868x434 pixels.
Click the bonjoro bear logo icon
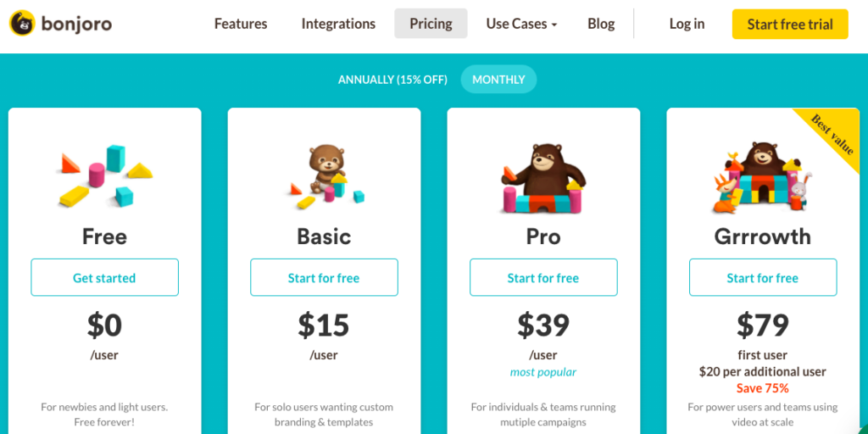(x=22, y=24)
